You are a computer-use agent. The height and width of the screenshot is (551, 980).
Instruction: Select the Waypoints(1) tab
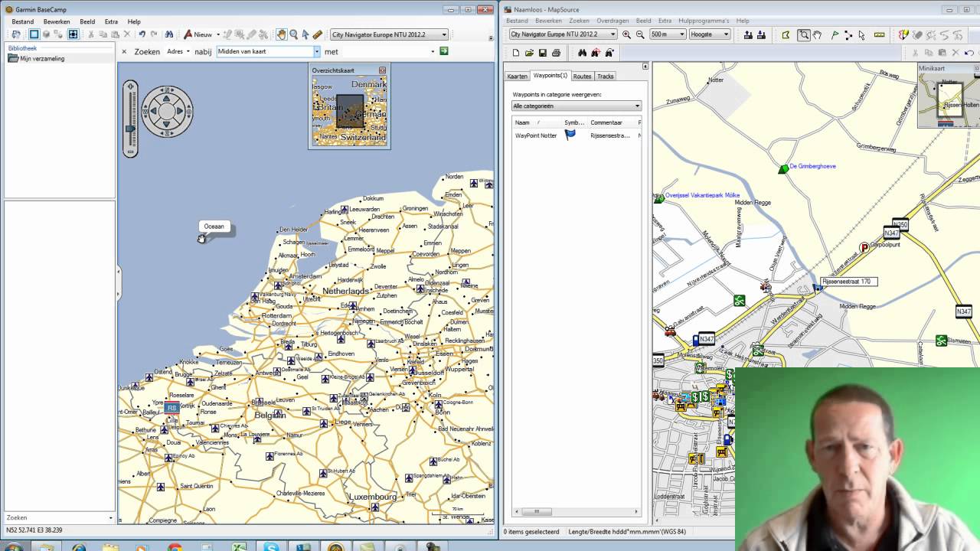[550, 75]
